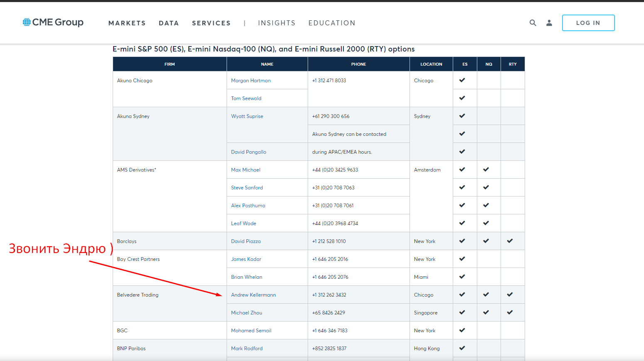Screen dimensions: 644x361
Task: Click the Amsterdam location cell
Action: coord(431,196)
